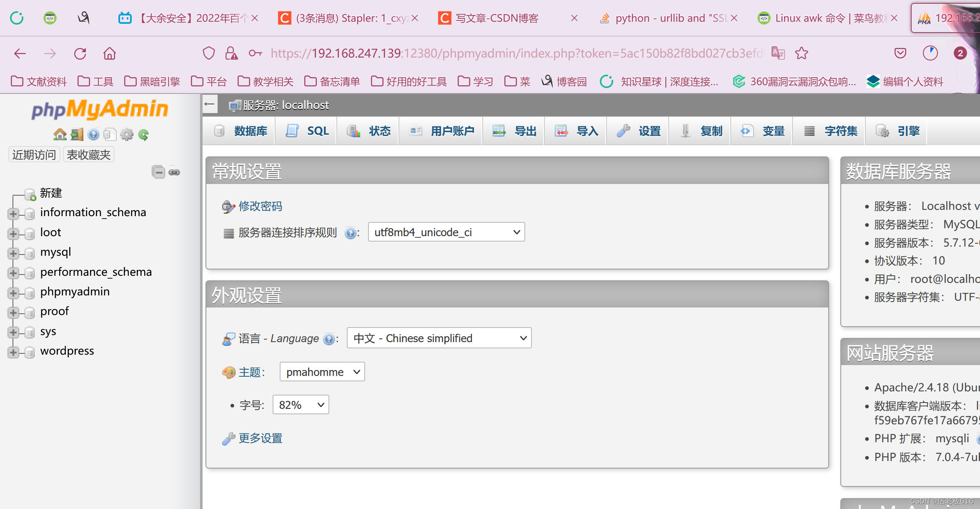Screen dimensions: 980x509
Task: Click the help icon beside Language label
Action: tap(329, 339)
